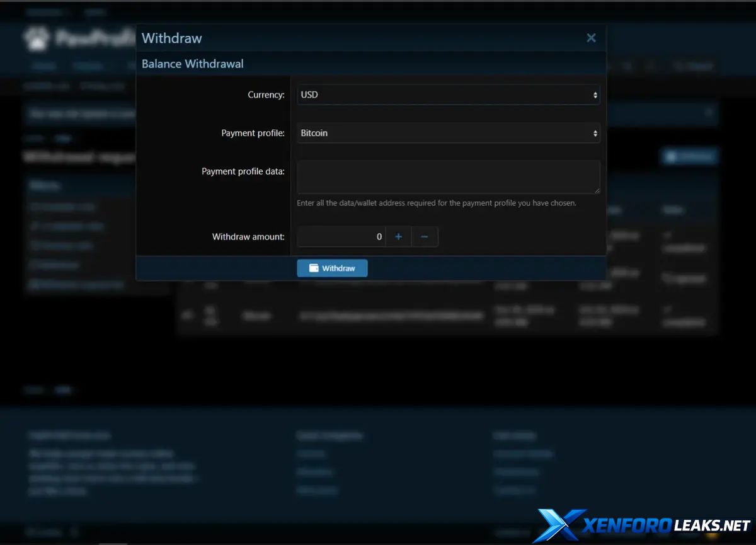Click the wallet icon on Withdraw button
Screen dimensions: 756x545
pos(314,268)
